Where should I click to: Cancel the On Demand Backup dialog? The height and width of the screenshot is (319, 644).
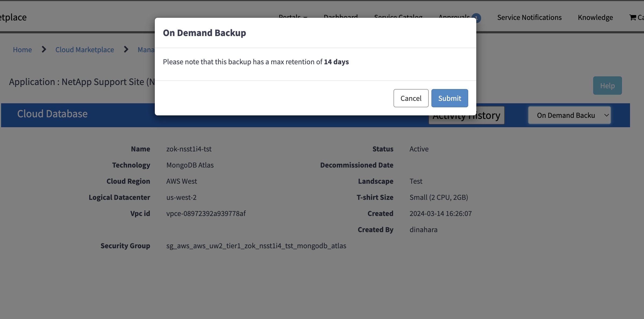411,98
